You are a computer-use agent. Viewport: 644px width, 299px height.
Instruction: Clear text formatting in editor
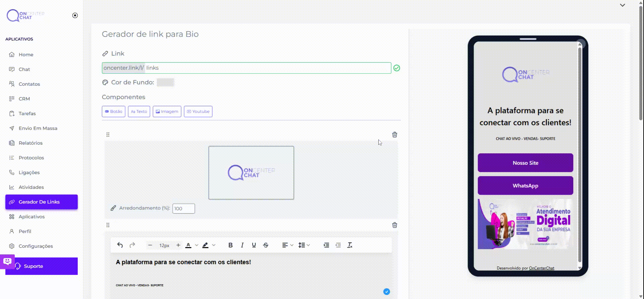(x=350, y=245)
